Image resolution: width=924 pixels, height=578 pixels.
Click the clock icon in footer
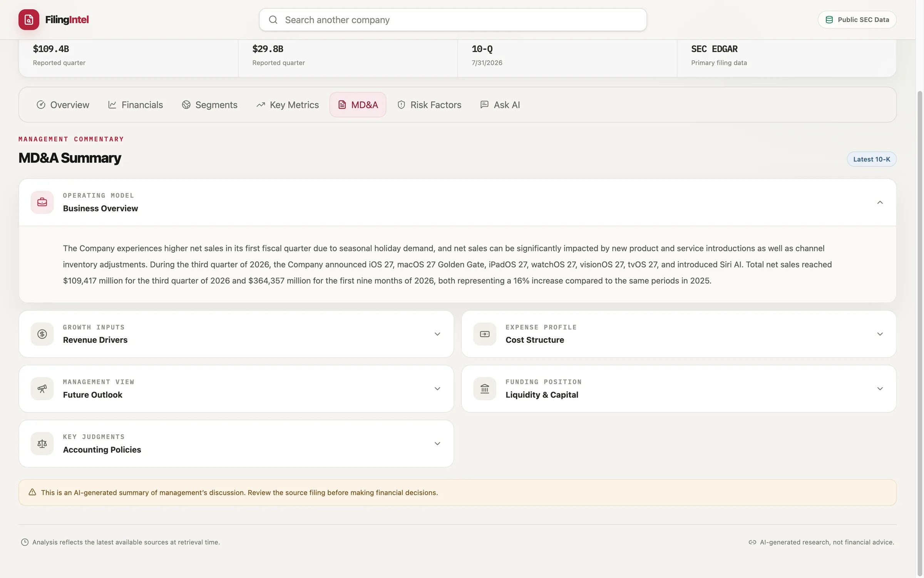(x=25, y=542)
